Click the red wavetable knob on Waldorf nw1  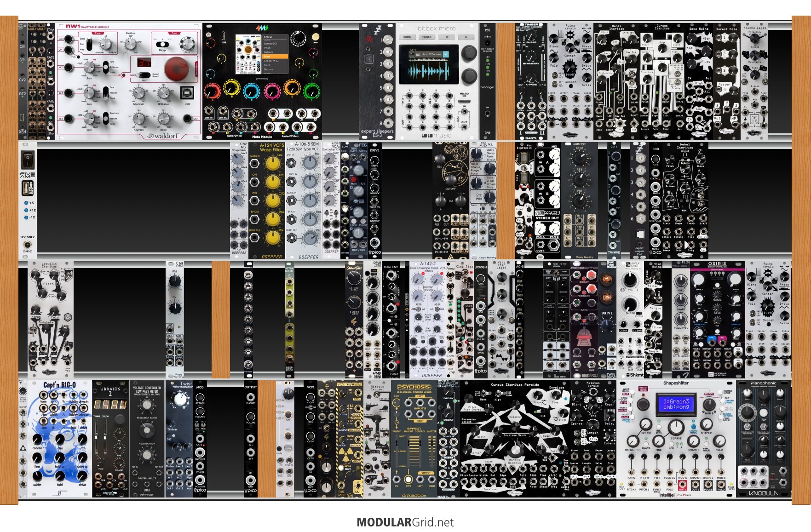[x=177, y=68]
